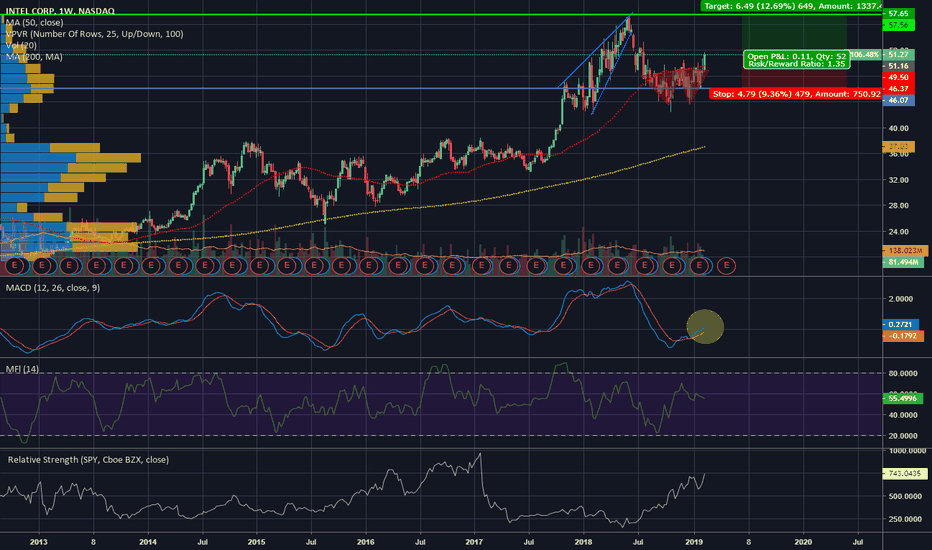Click the 138.023M volume label
This screenshot has width=932, height=550.
click(x=905, y=251)
